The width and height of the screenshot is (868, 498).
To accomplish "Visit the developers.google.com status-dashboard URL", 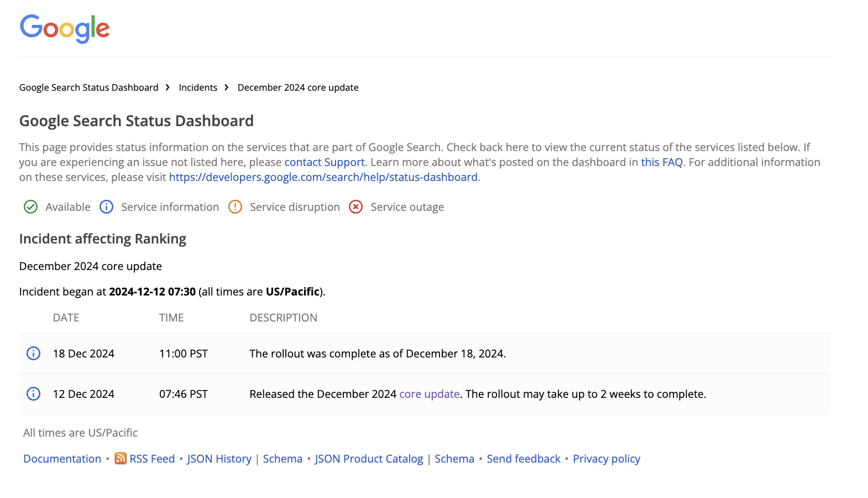I will 323,177.
